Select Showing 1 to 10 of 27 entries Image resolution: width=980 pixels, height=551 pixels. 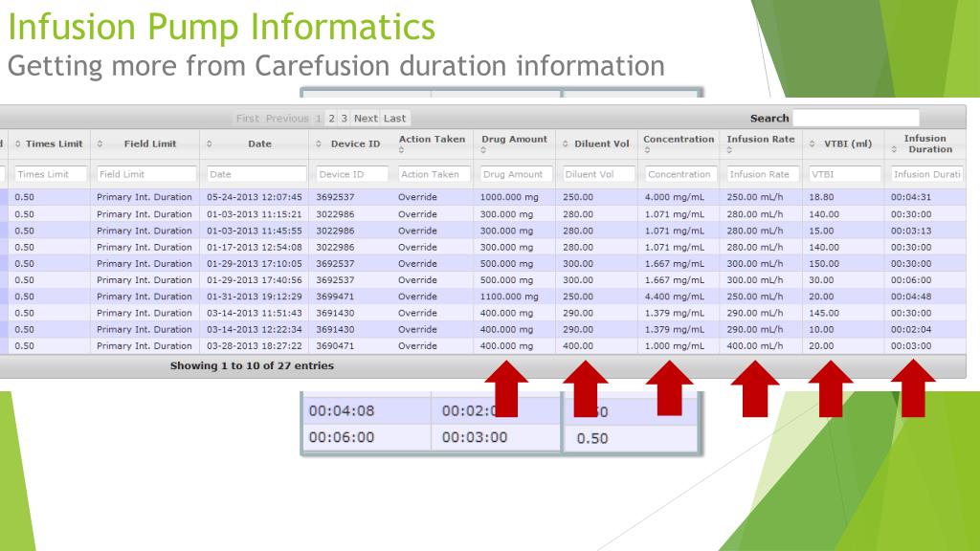252,366
